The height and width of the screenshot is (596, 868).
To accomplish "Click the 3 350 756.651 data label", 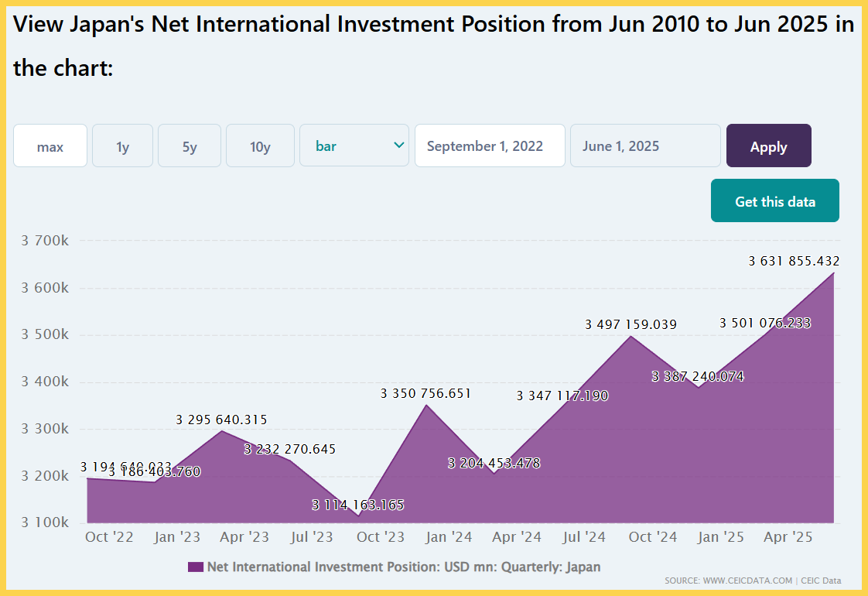I will (425, 394).
